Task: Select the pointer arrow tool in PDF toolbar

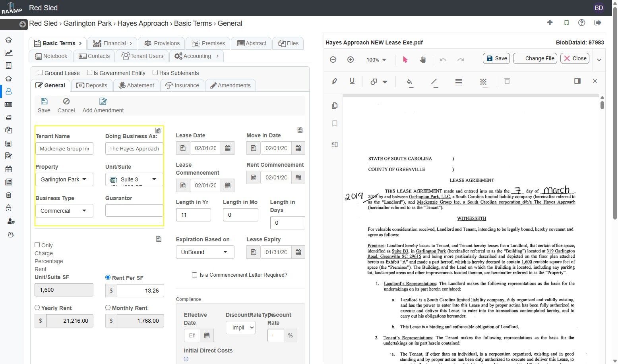Action: (x=405, y=60)
